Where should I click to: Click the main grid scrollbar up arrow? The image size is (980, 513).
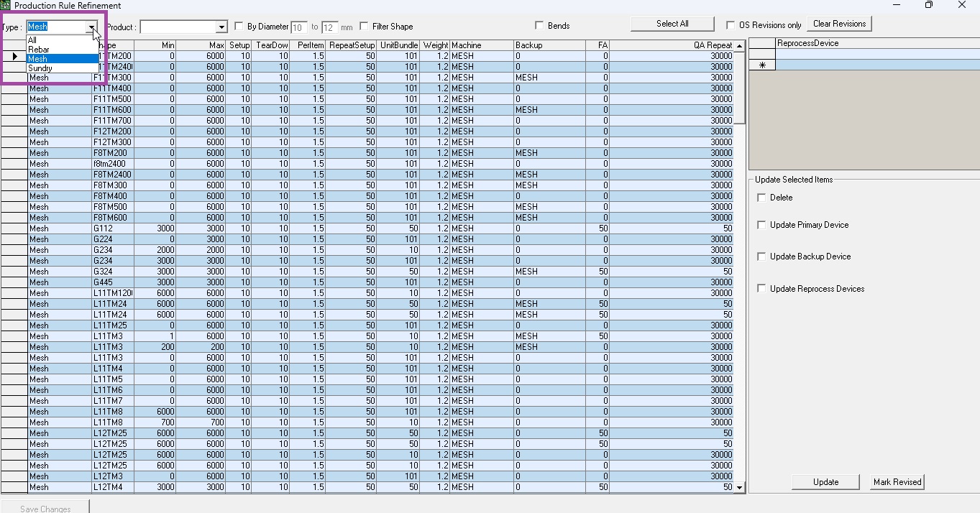coord(739,45)
